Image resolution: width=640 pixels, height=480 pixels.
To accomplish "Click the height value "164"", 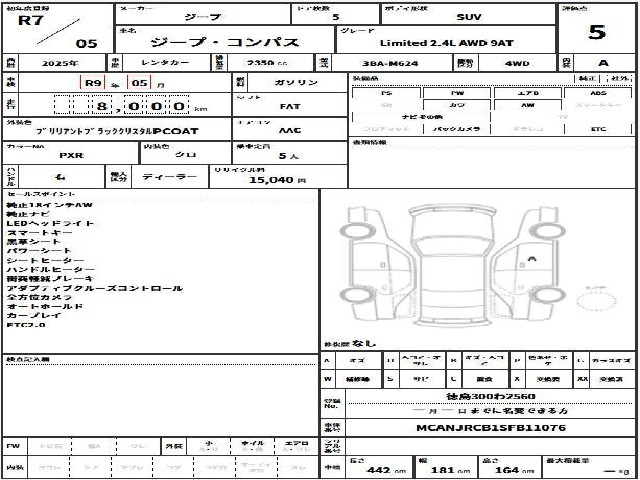I will pyautogui.click(x=507, y=470).
